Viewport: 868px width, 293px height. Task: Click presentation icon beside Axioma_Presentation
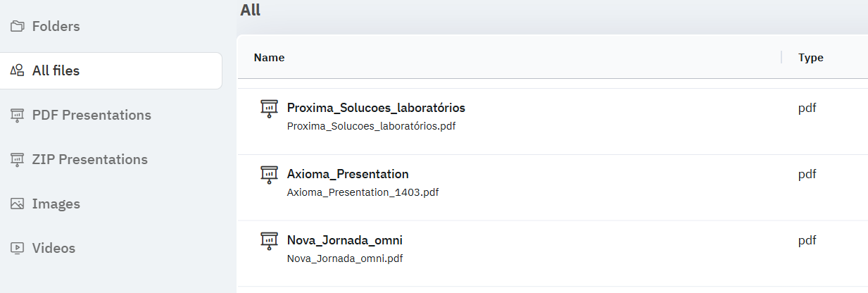(x=269, y=175)
